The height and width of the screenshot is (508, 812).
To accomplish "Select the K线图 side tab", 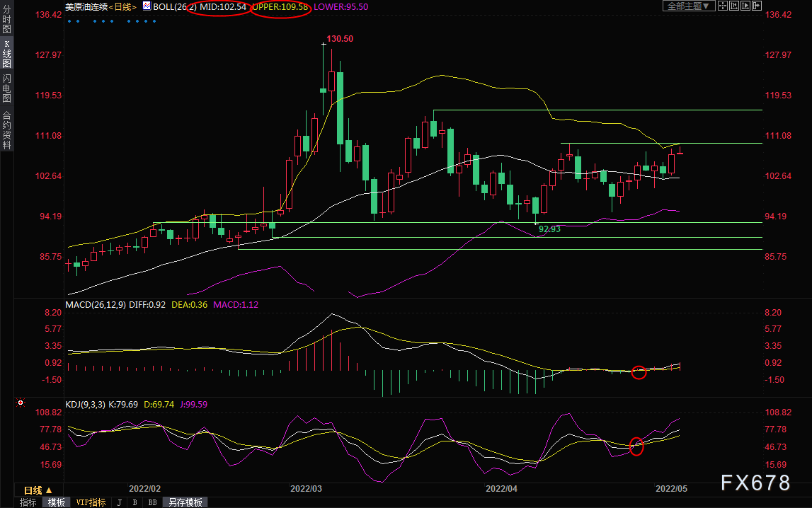I will (x=7, y=53).
